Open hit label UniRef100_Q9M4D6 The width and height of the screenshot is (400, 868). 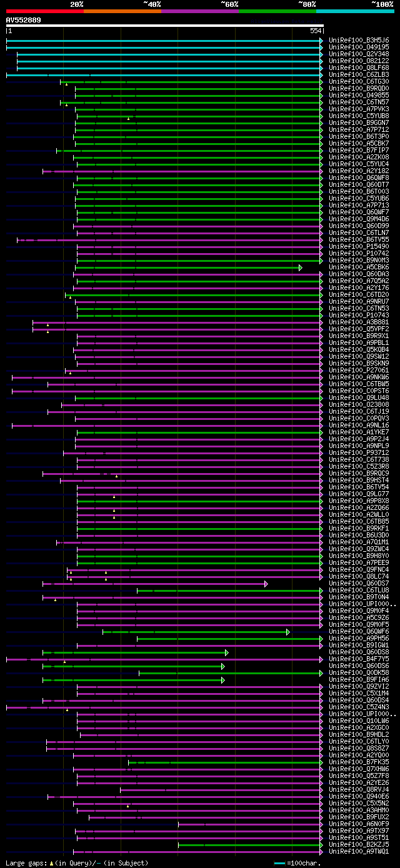(359, 219)
